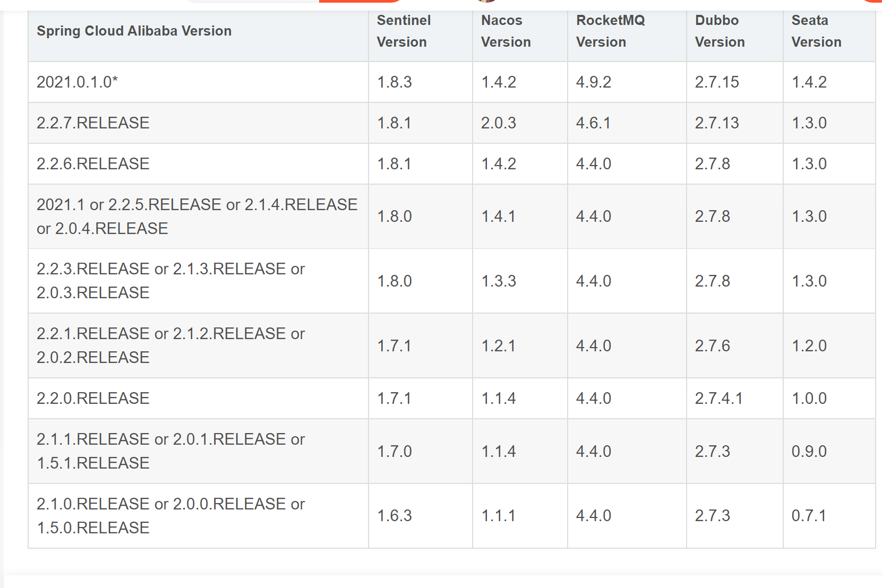Select the '2.2.1.RELEASE or 2.1.2.RELEASE' version cell

click(x=198, y=346)
